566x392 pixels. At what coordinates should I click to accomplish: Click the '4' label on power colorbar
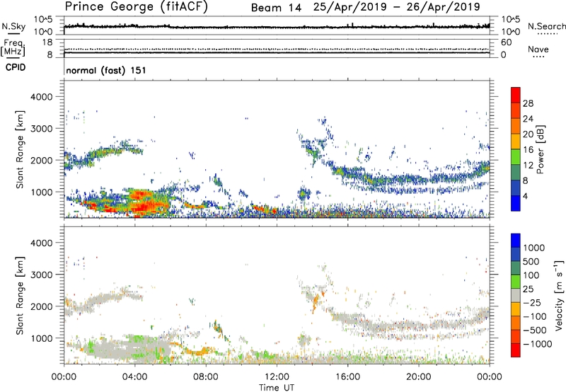tap(525, 197)
